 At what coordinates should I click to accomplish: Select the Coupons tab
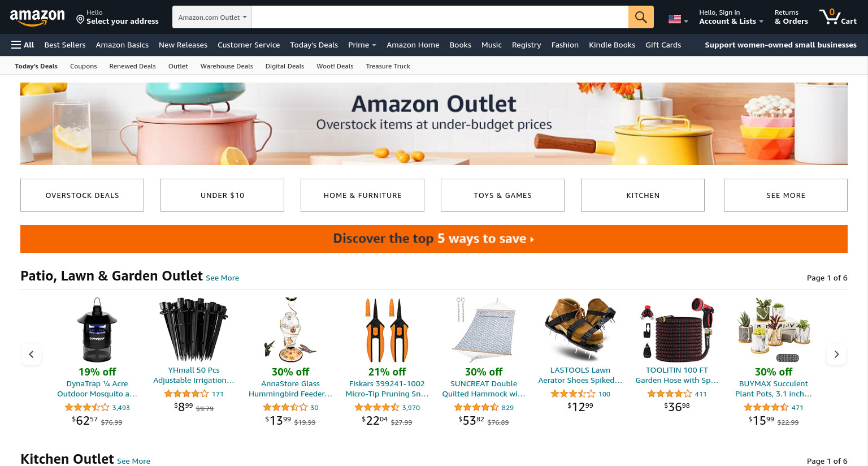tap(84, 66)
